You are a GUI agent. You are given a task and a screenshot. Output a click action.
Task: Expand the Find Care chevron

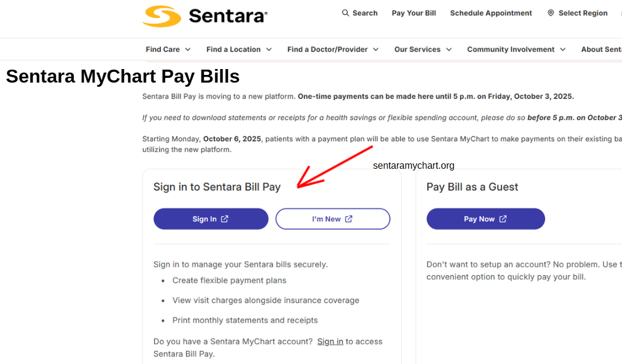(188, 50)
